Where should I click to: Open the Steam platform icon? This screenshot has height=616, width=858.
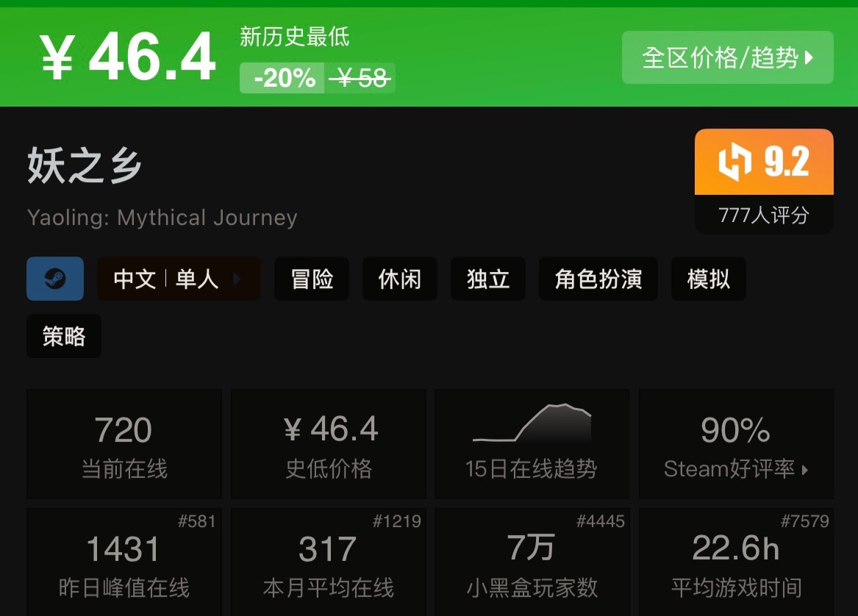click(55, 279)
